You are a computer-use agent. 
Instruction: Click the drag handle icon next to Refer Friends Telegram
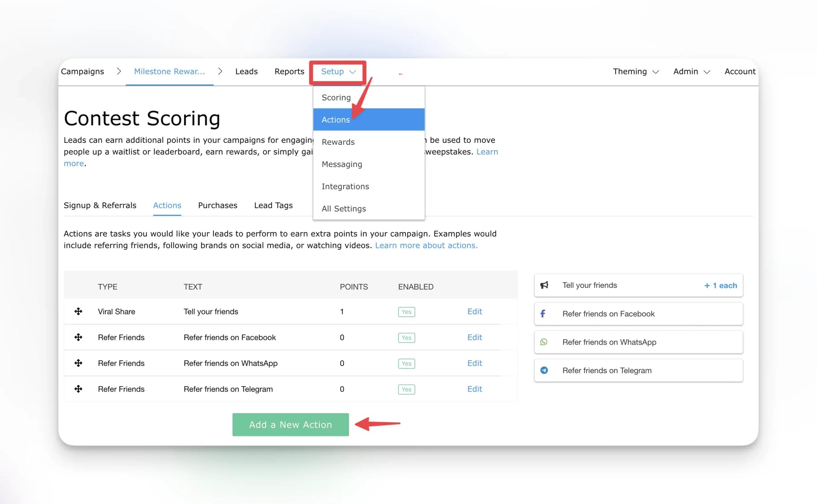pyautogui.click(x=79, y=389)
